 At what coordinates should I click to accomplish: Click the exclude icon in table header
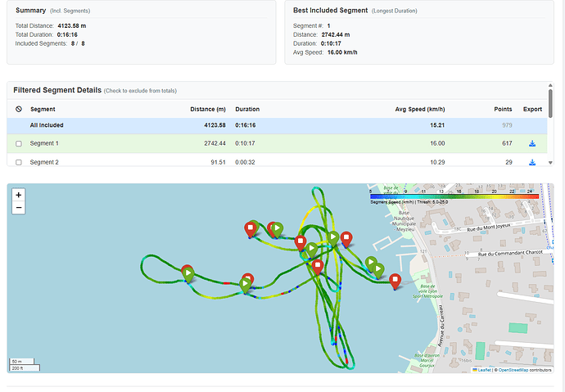[x=19, y=109]
